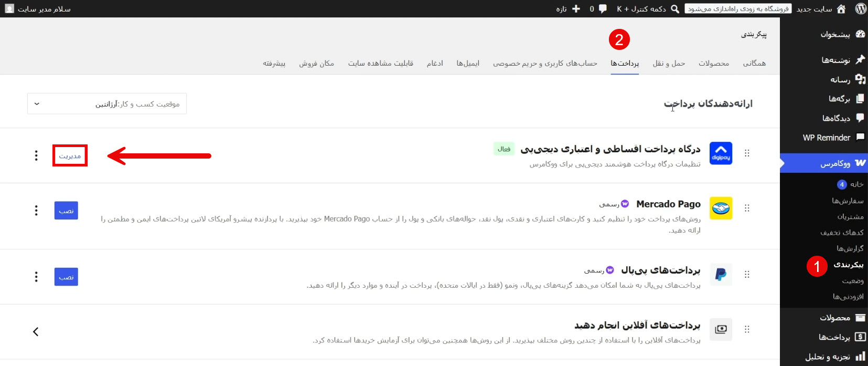Open the مشتریان submenu item
Screen dimensions: 868x366
tap(850, 216)
